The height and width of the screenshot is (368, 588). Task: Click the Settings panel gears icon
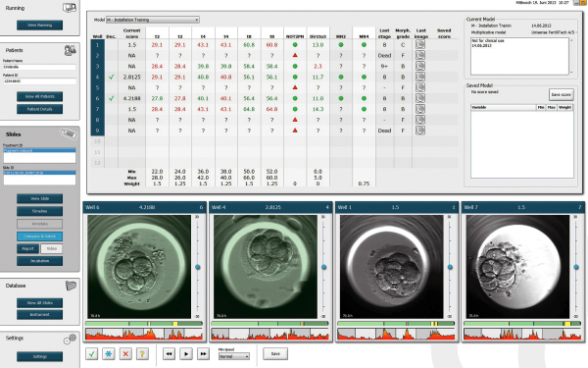(70, 340)
